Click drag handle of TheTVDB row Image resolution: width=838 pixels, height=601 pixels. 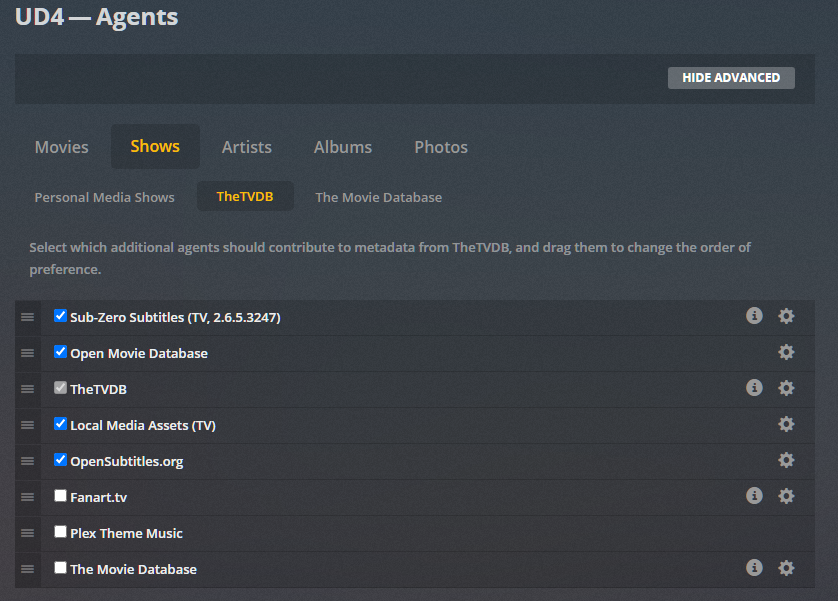[27, 389]
